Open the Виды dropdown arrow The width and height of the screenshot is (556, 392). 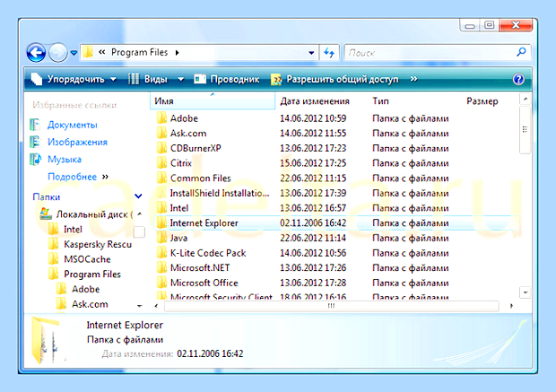pos(180,79)
